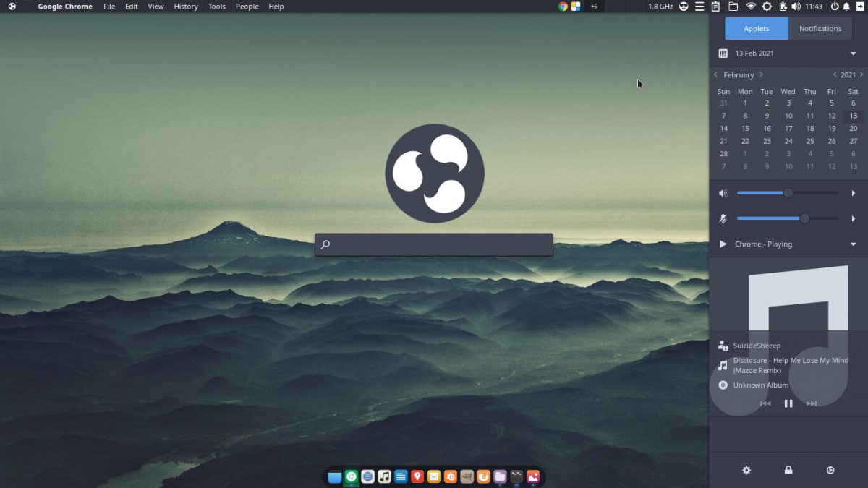
Task: Click the 2021 year label
Action: pos(847,74)
